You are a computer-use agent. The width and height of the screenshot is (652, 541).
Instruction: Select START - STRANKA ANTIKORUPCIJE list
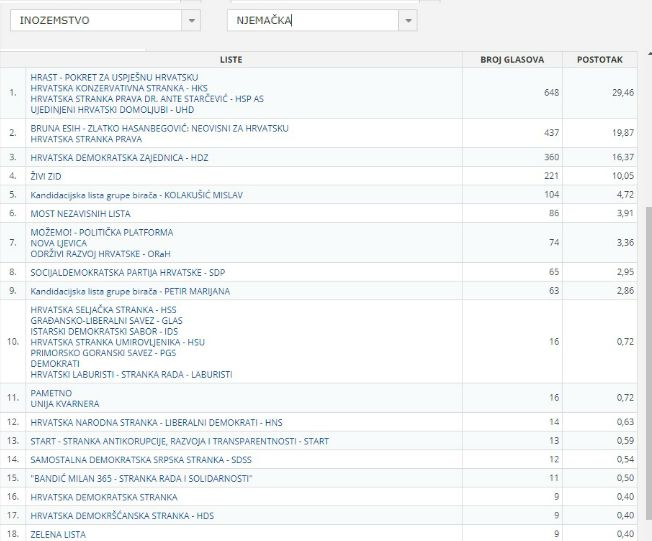[x=180, y=441]
